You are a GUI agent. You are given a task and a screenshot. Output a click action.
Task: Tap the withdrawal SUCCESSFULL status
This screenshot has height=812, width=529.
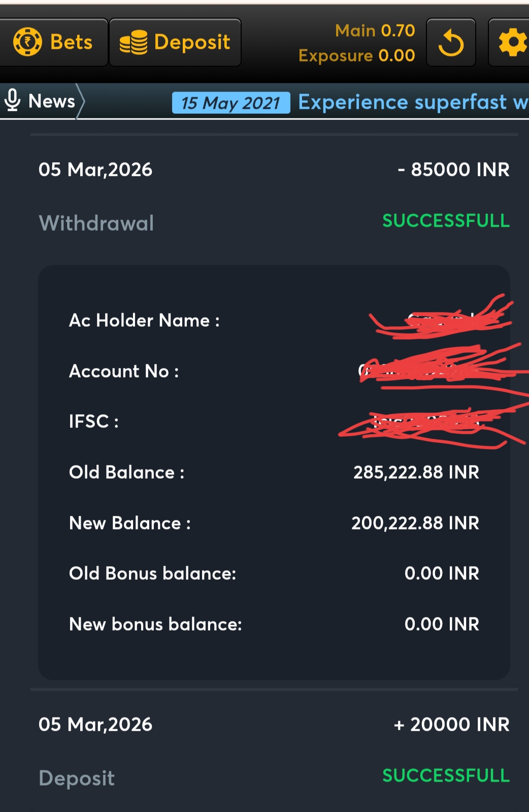coord(446,221)
